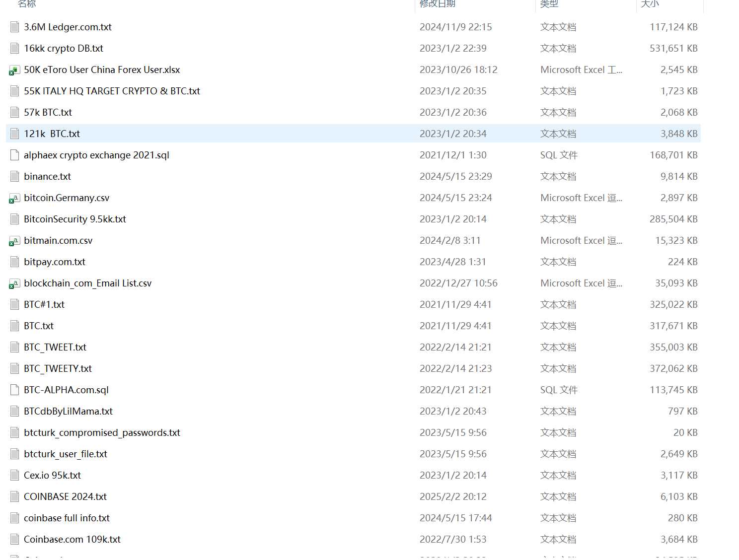This screenshot has width=739, height=560.
Task: Select the size "355,003 KB"
Action: tap(673, 347)
